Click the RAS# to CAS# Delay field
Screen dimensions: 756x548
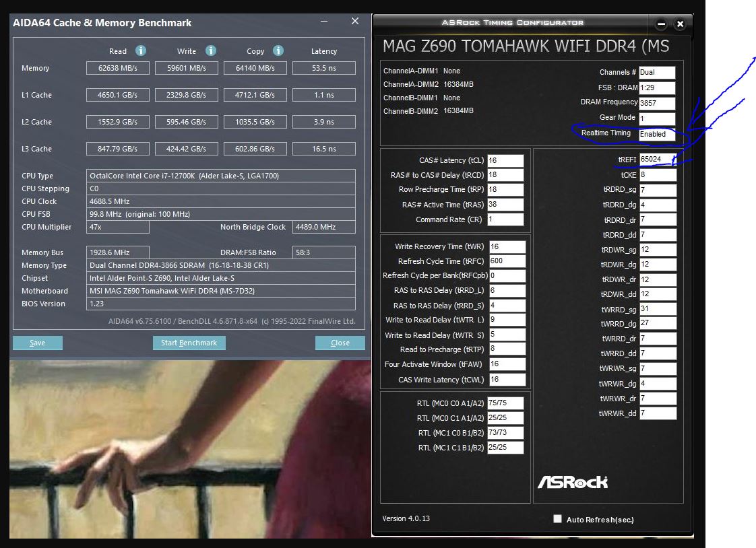coord(505,175)
